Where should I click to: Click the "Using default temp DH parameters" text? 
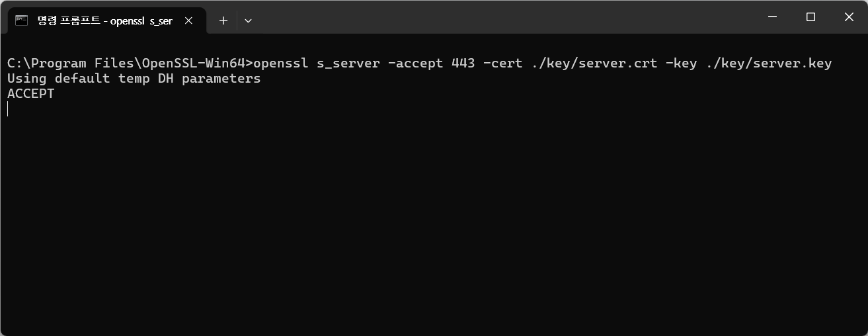tap(134, 79)
